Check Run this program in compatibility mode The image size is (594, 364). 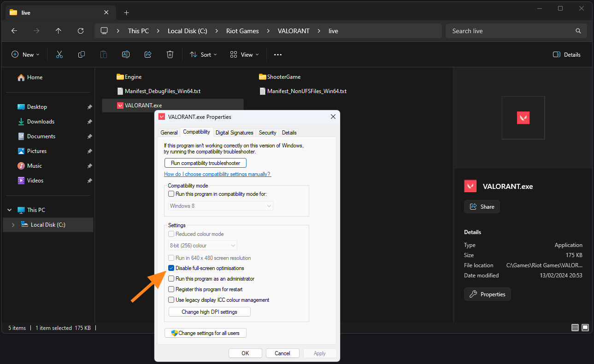tap(171, 194)
